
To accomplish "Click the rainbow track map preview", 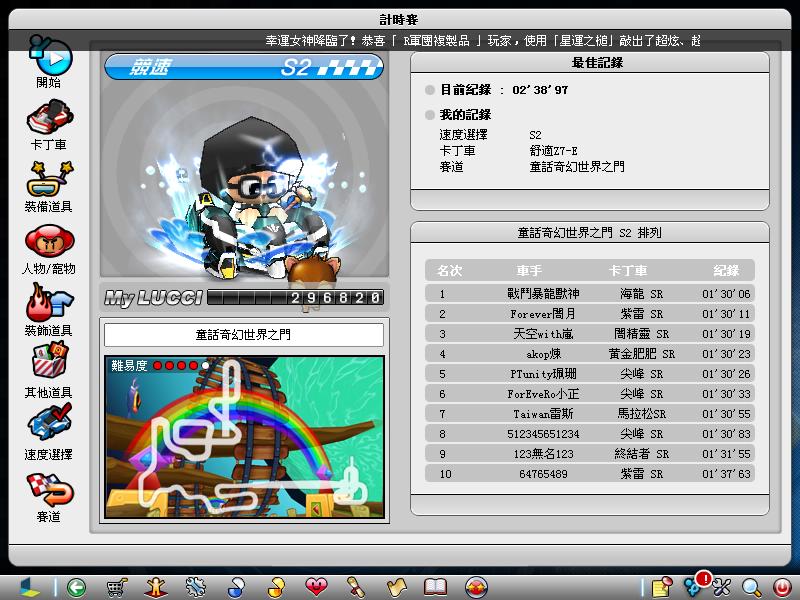I will (x=243, y=436).
